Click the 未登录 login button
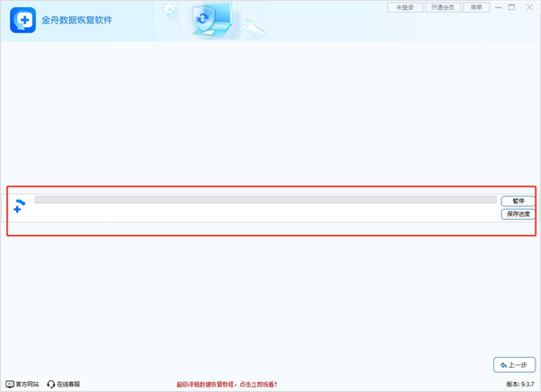Viewport: 541px width, 392px height. (x=405, y=7)
